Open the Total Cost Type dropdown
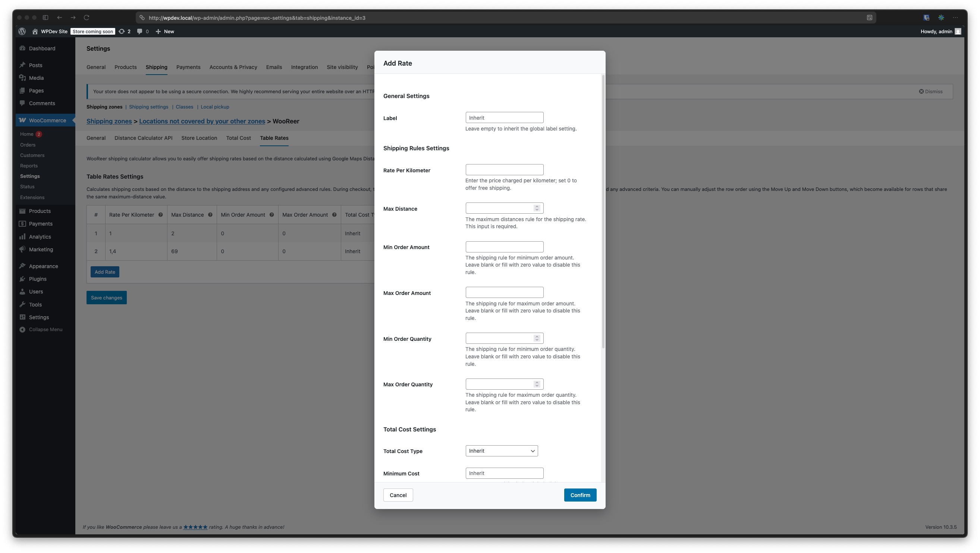The height and width of the screenshot is (553, 980). click(502, 451)
